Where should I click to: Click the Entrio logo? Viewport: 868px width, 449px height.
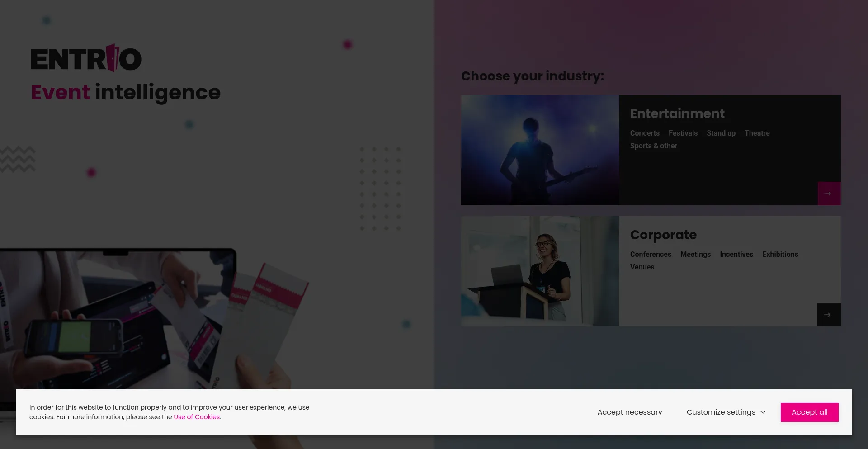pyautogui.click(x=86, y=58)
